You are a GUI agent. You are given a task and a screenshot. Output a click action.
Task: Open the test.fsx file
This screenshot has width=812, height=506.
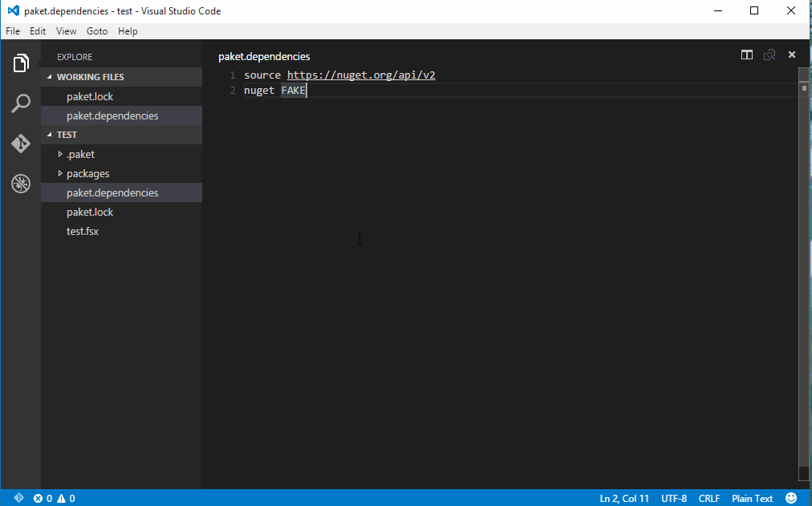pyautogui.click(x=122, y=231)
